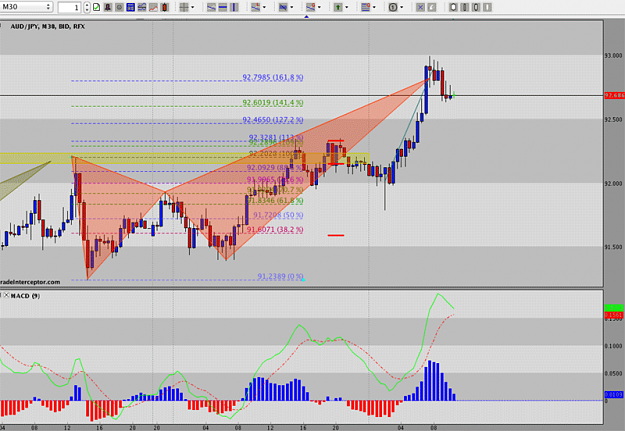Expand dropdown next to red-marker line tool
Viewport: 625px width, 431px height.
[x=264, y=7]
